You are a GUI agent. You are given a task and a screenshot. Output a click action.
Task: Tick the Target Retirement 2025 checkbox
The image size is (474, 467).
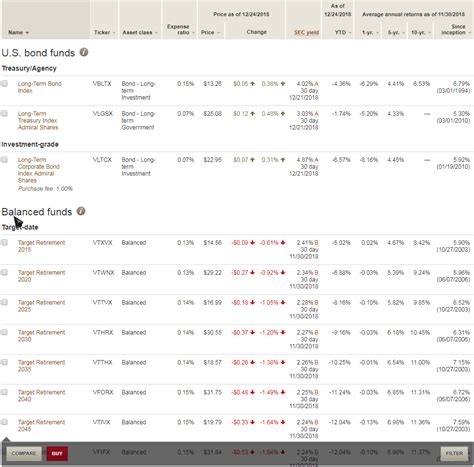pos(4,302)
